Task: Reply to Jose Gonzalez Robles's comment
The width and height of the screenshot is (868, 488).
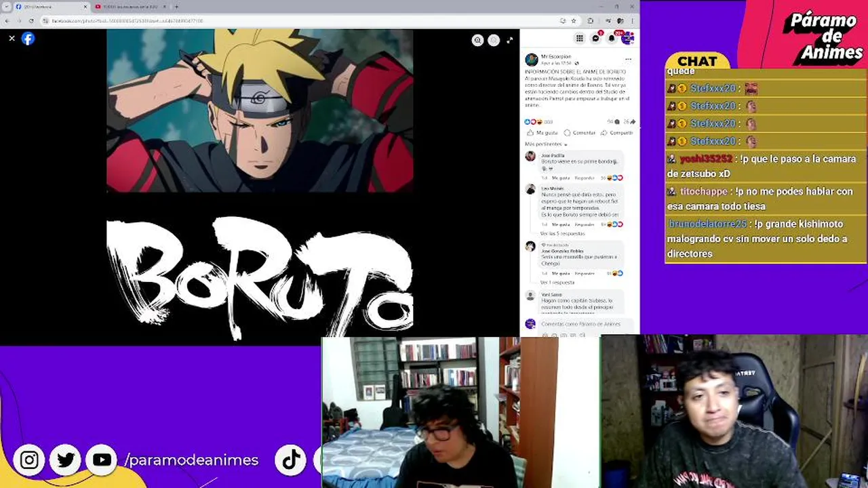Action: pyautogui.click(x=585, y=273)
